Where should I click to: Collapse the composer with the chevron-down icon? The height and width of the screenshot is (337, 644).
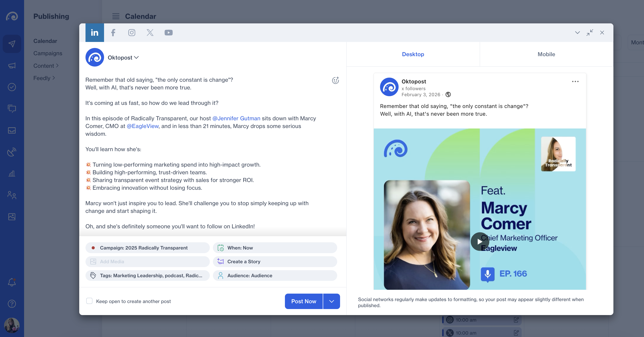click(577, 33)
